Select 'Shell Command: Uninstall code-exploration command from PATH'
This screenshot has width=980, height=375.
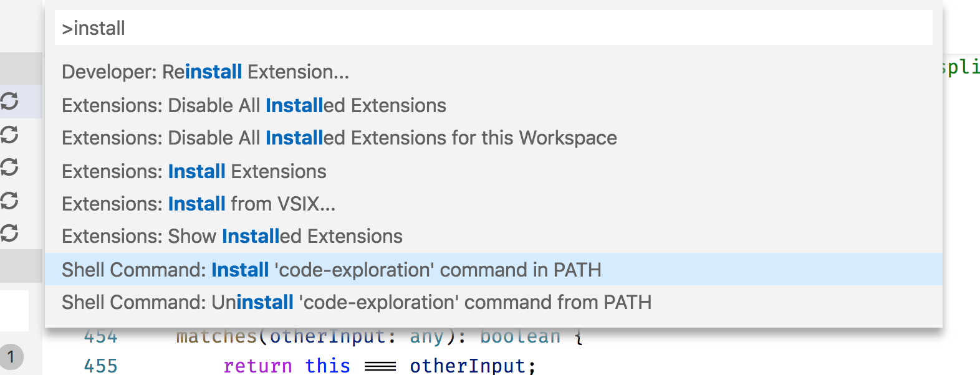[357, 302]
